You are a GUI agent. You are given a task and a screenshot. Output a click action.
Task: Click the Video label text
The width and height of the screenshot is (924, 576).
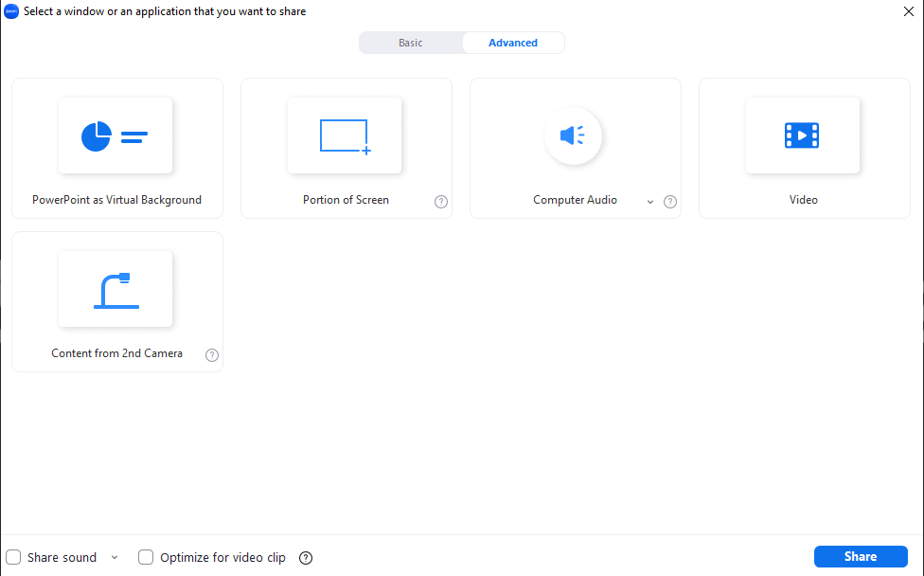point(803,200)
